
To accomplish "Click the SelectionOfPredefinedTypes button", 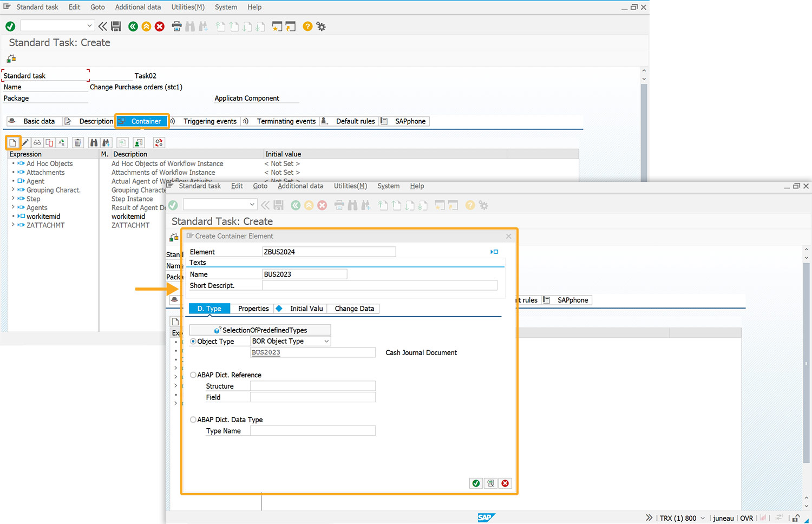I will (260, 330).
